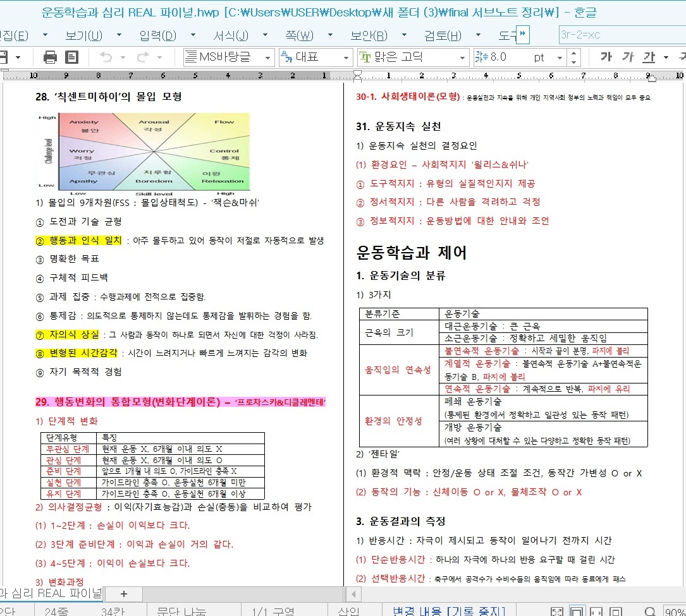Click heading 운동학습과 제어
686x616 pixels.
tap(411, 252)
